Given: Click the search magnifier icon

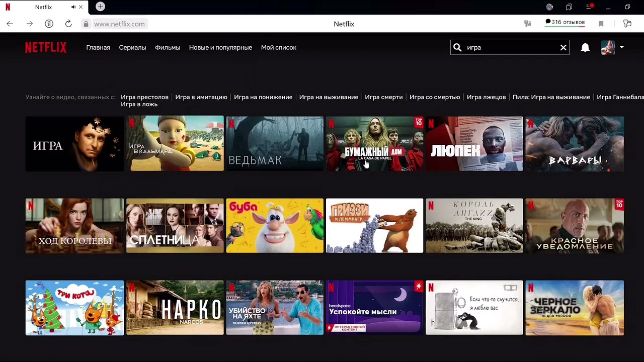Looking at the screenshot, I should (x=457, y=47).
